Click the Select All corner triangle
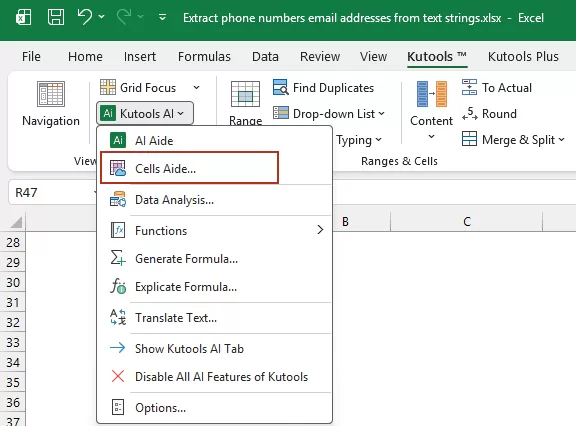This screenshot has width=576, height=426. click(x=16, y=222)
